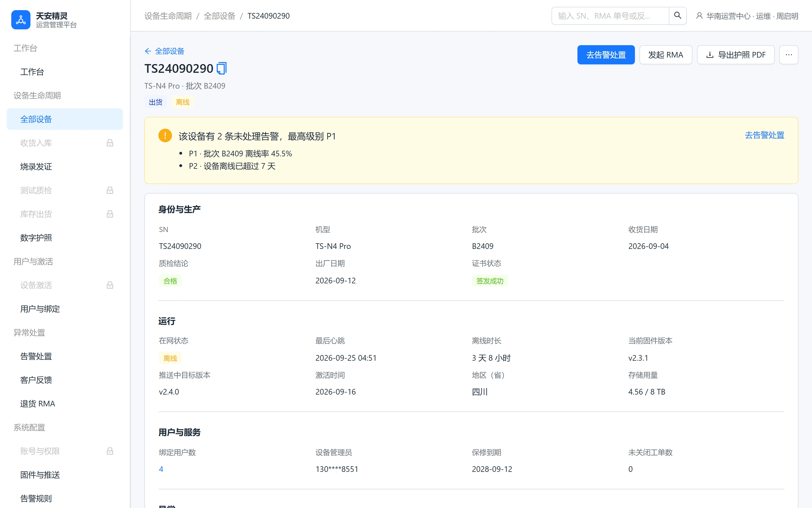Screen dimensions: 812x508
Task: Open 客户反馈 menu item
Action: click(x=65, y=380)
